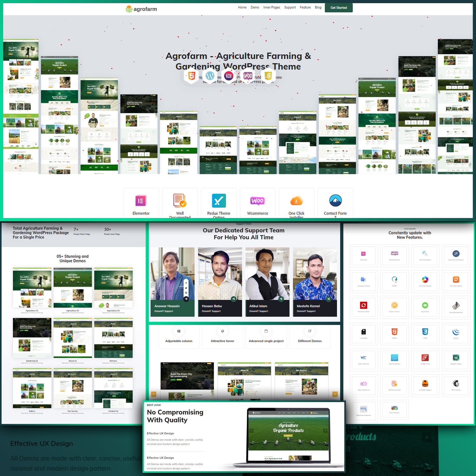The image size is (476, 476).
Task: Open the Gardening 01 demo thumbnail
Action: (x=32, y=338)
